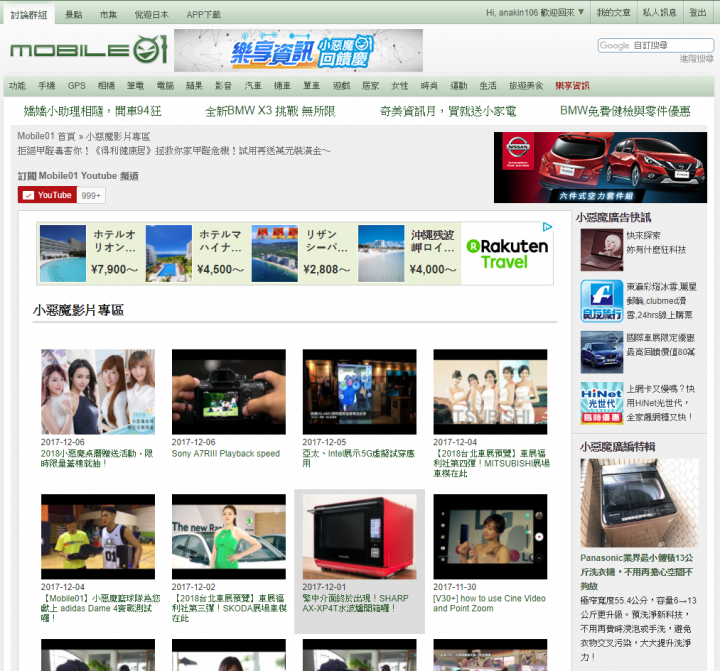The height and width of the screenshot is (671, 720).
Task: Open 私人訊息 in top bar
Action: pos(659,12)
